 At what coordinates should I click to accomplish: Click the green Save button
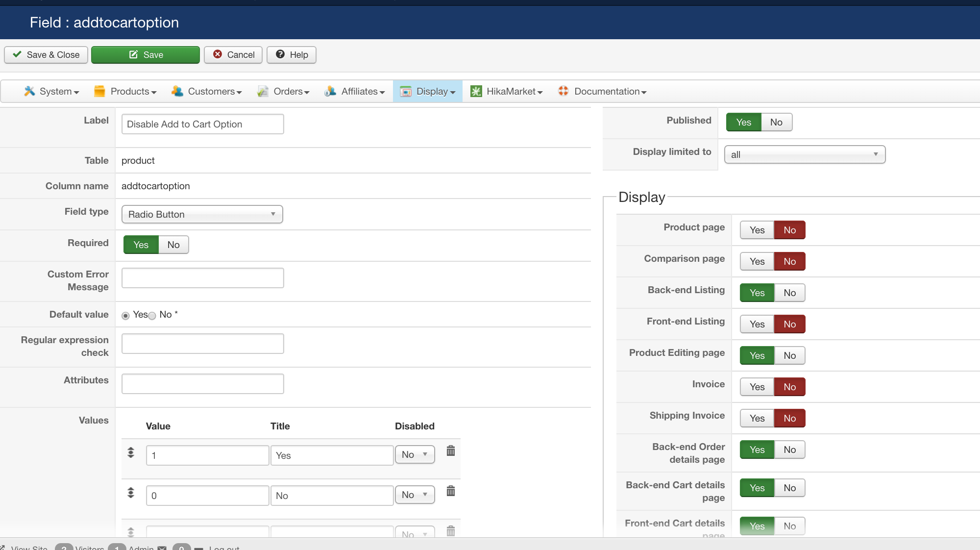(146, 54)
